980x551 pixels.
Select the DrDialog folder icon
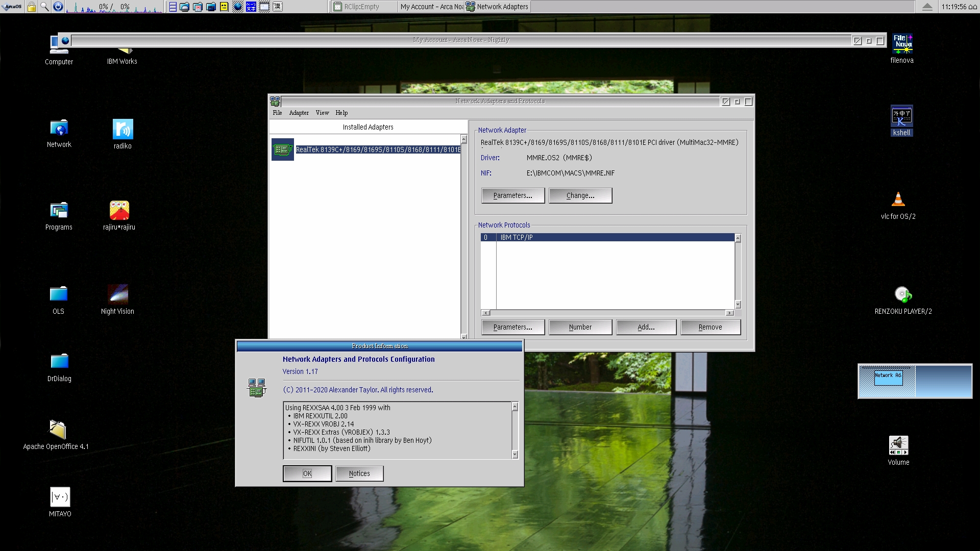coord(59,367)
